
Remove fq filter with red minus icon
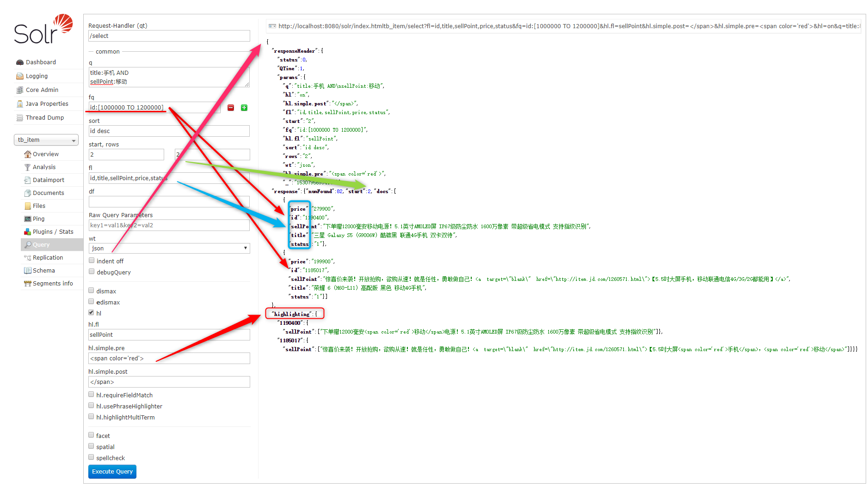[231, 108]
